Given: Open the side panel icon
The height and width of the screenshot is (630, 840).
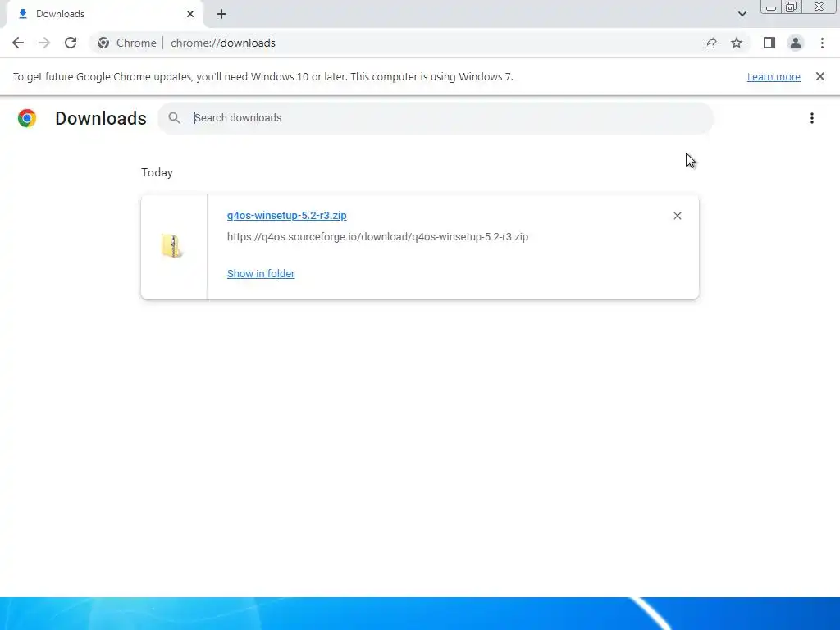Looking at the screenshot, I should click(769, 43).
